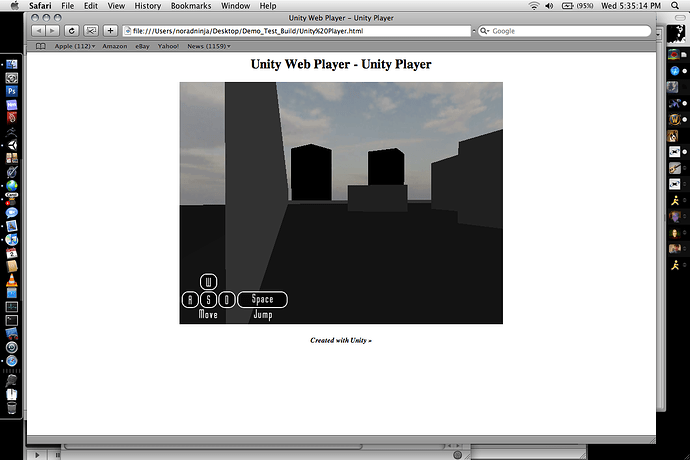Open Terminal from the Dock
690x460 pixels.
[x=11, y=320]
